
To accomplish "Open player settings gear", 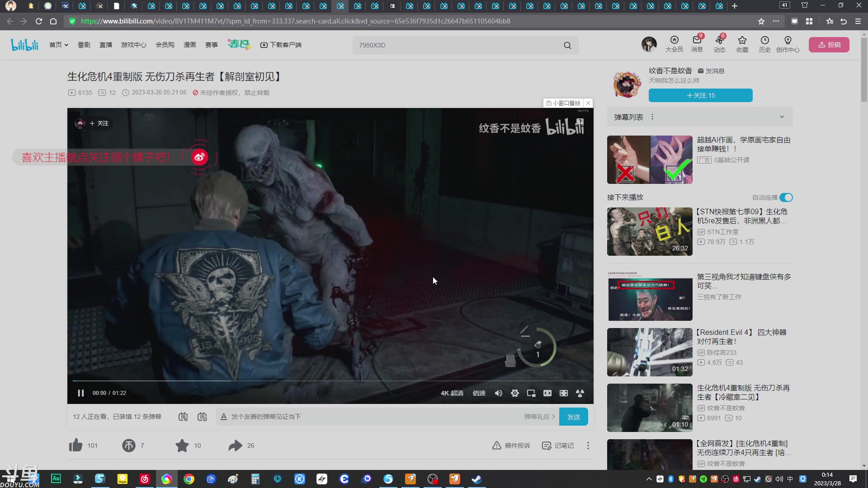I will pos(514,393).
